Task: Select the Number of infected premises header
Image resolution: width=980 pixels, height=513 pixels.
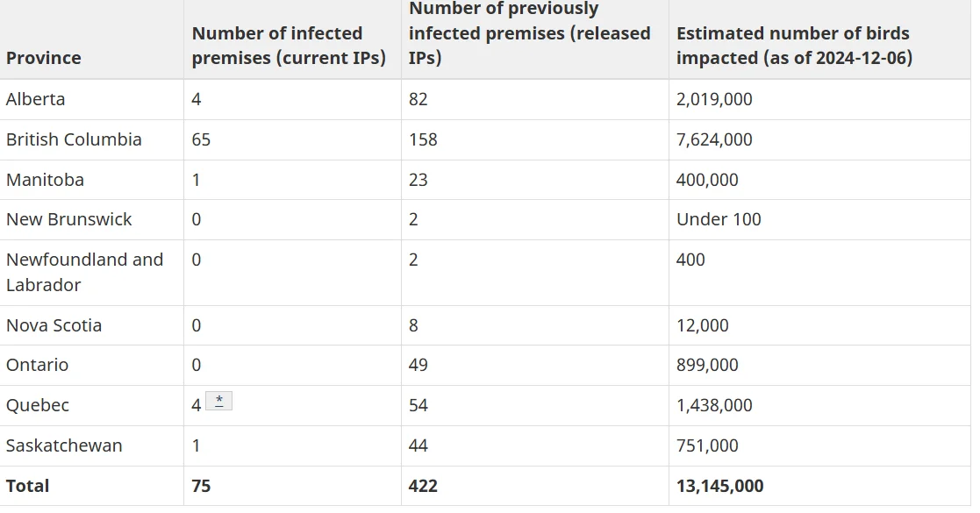Action: click(289, 45)
